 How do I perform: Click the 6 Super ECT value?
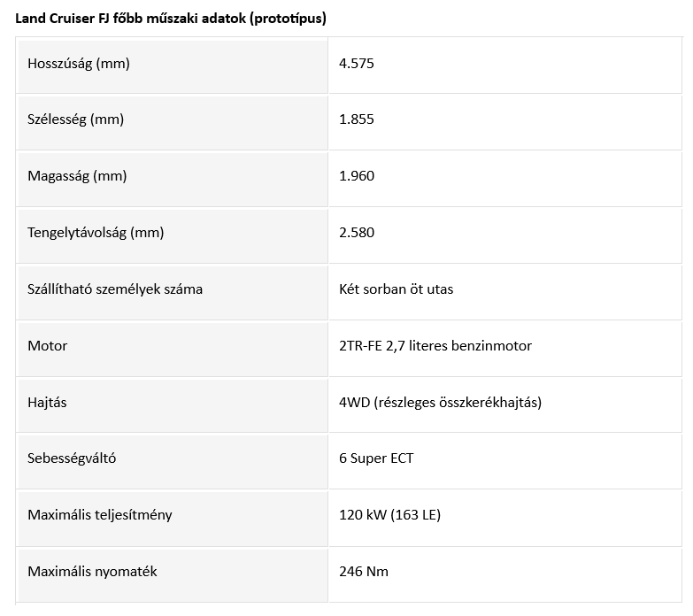376,458
